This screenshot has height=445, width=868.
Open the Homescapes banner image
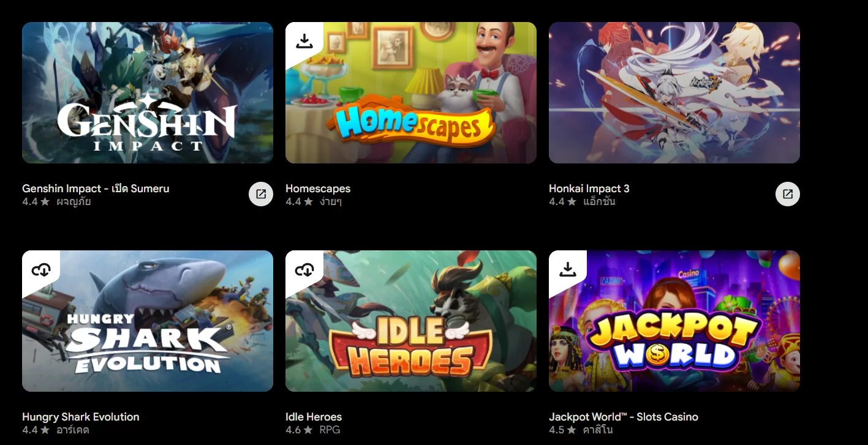click(x=411, y=93)
